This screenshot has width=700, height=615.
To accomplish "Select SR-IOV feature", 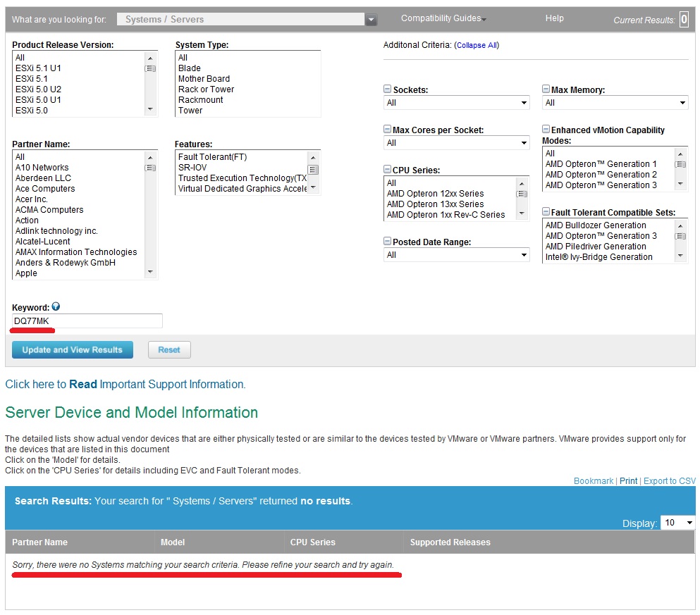I will [192, 167].
